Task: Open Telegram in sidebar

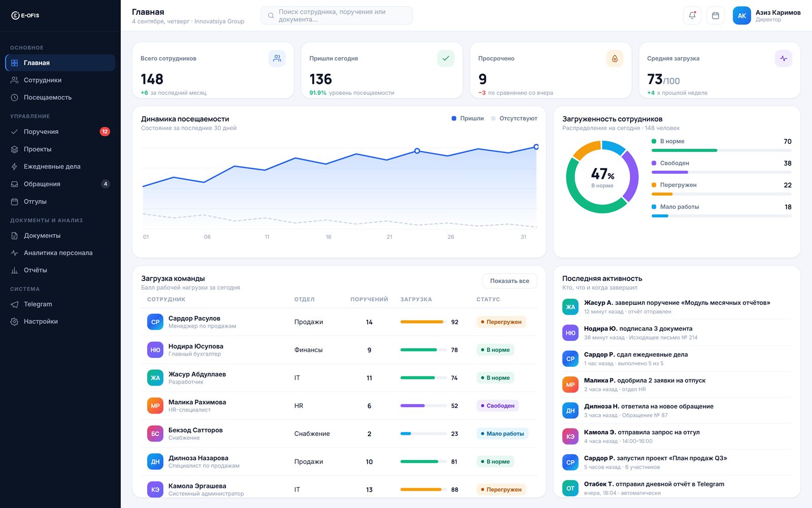Action: tap(60, 304)
